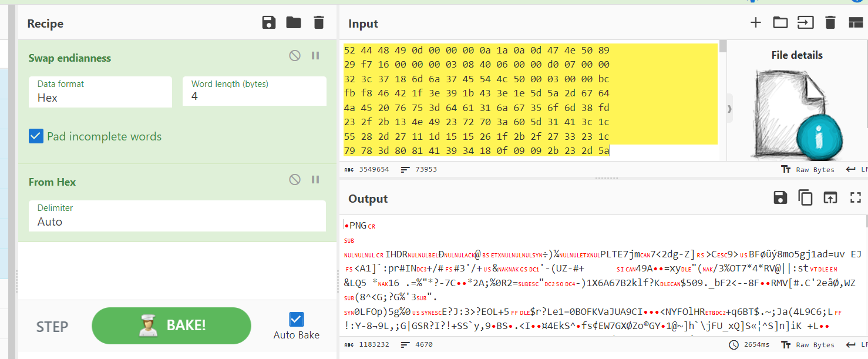Clear the input and output with the trash icon

[830, 23]
